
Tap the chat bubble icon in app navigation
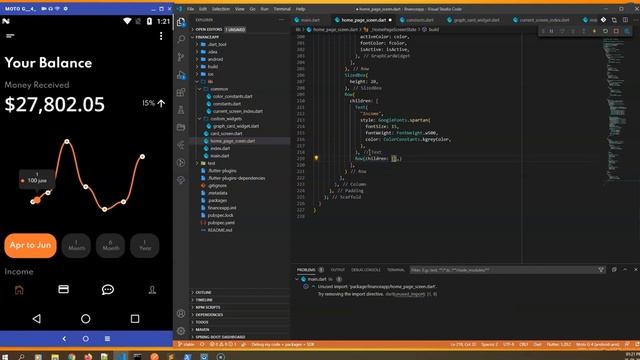tap(108, 290)
